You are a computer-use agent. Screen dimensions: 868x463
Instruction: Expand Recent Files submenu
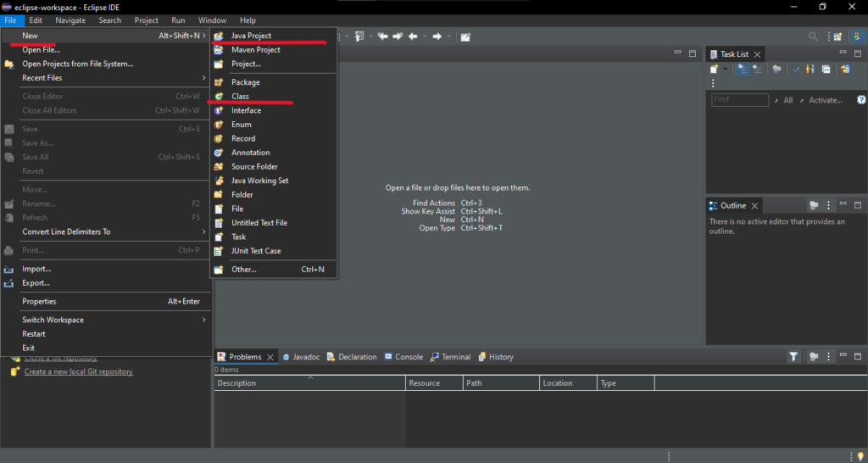(107, 77)
